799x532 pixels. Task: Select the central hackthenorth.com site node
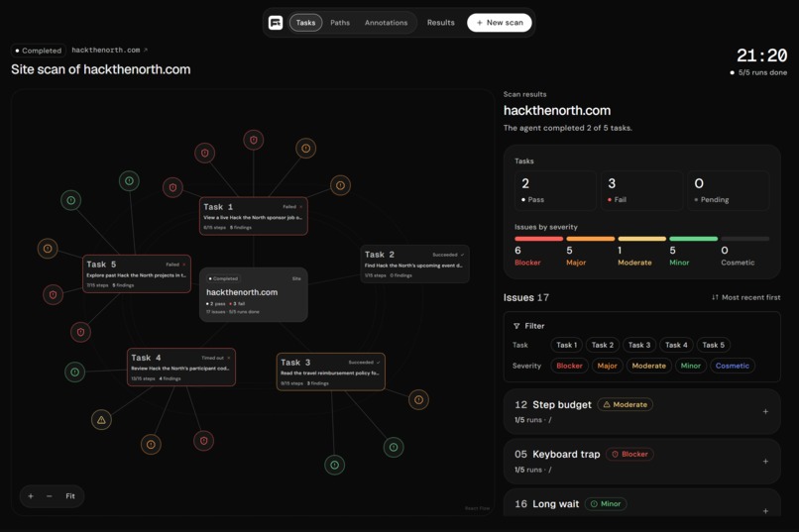point(253,295)
